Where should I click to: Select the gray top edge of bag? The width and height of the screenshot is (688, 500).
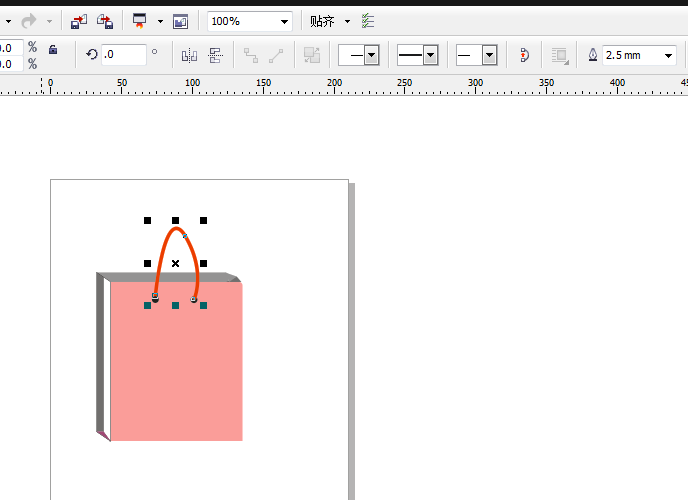(x=169, y=277)
